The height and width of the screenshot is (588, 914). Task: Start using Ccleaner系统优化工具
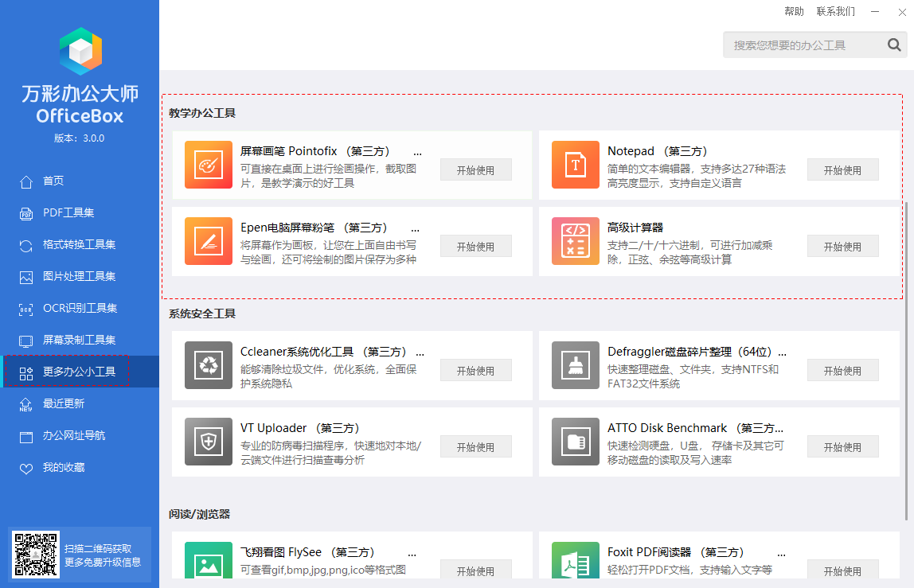(x=475, y=371)
